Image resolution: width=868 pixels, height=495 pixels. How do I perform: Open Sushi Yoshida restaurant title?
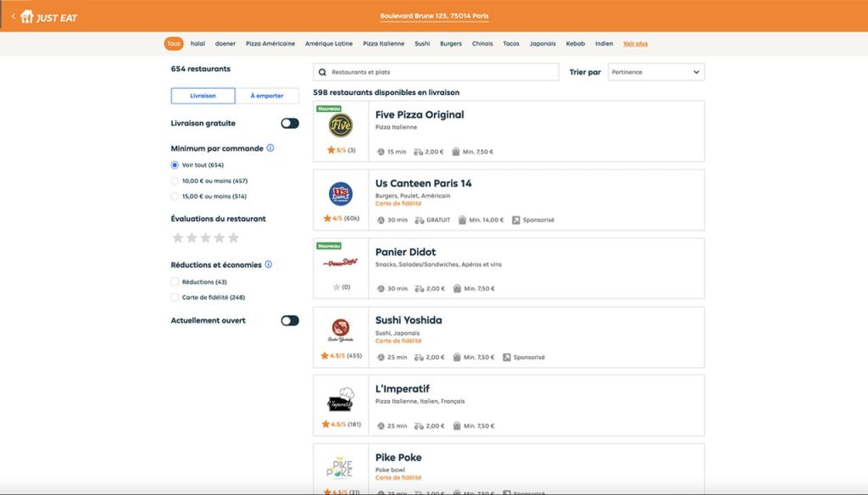click(x=409, y=320)
